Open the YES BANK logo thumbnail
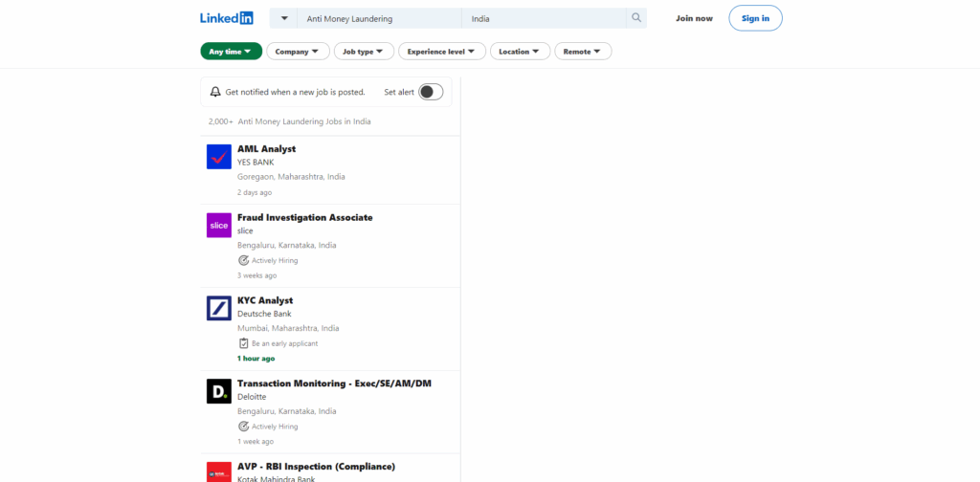 (x=219, y=157)
